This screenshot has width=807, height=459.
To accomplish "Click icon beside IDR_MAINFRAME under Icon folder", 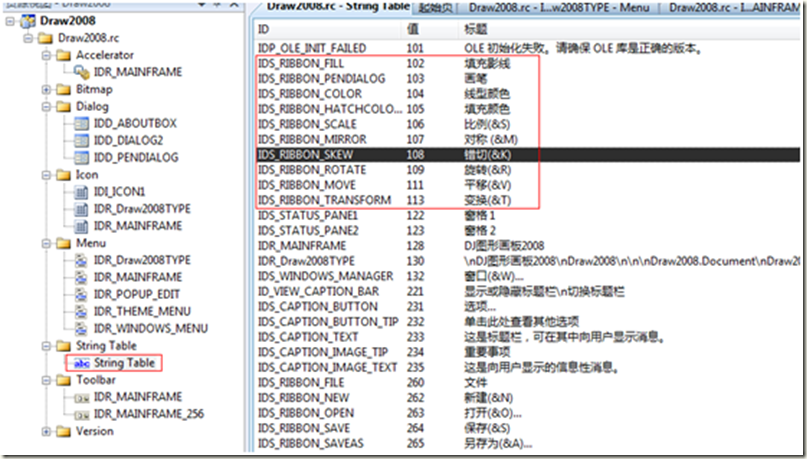I will coord(81,226).
